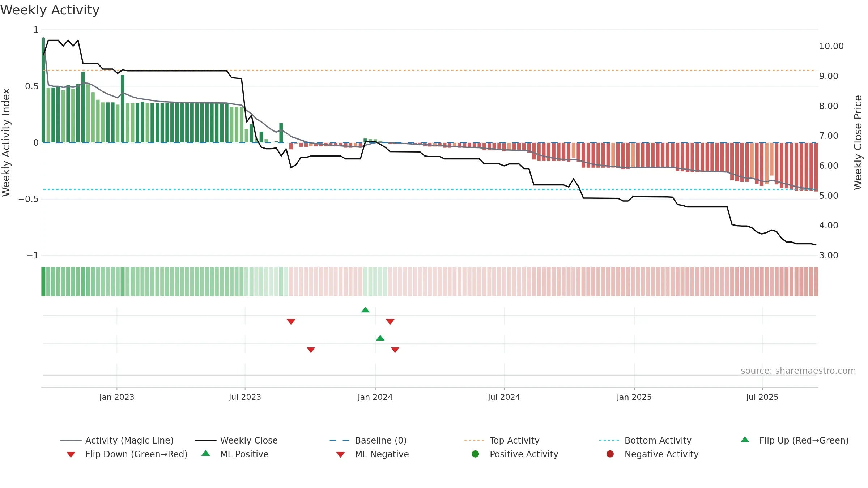Click the red Flip Down legend triangle icon
This screenshot has height=488, width=868.
(x=71, y=455)
